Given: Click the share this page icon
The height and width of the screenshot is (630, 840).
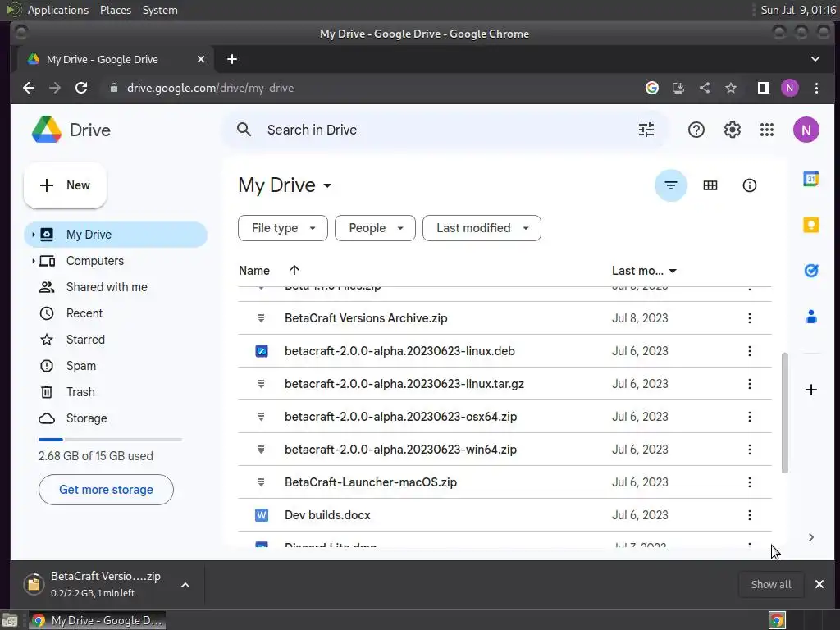Looking at the screenshot, I should 705,88.
